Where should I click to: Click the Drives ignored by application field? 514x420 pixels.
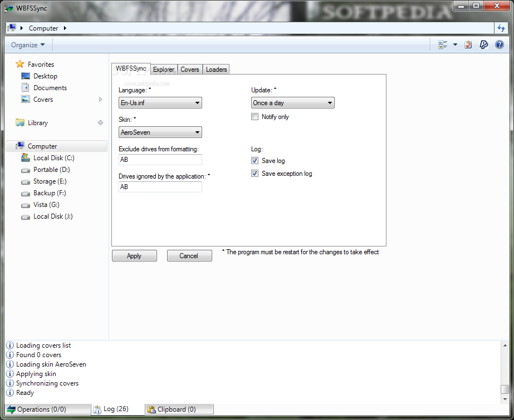click(x=160, y=187)
